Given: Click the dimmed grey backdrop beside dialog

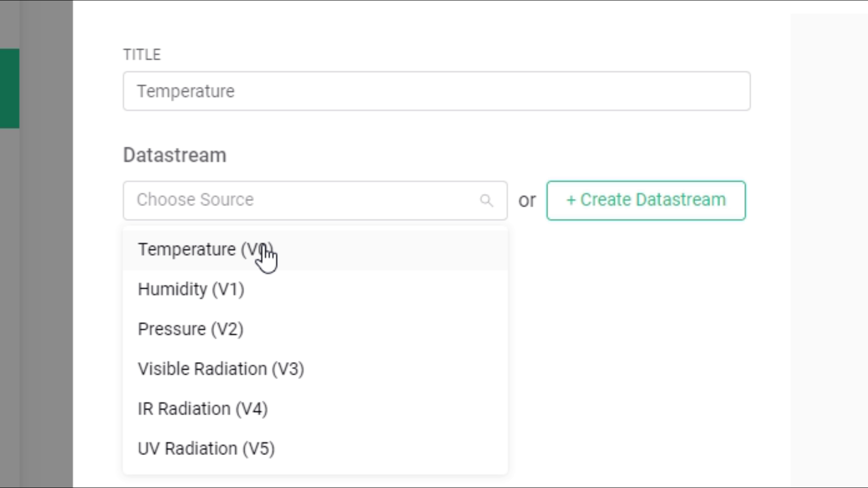Looking at the screenshot, I should tap(45, 271).
